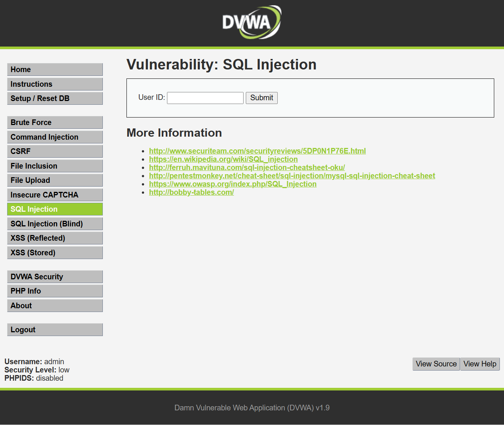Click the View Source button

click(x=436, y=364)
